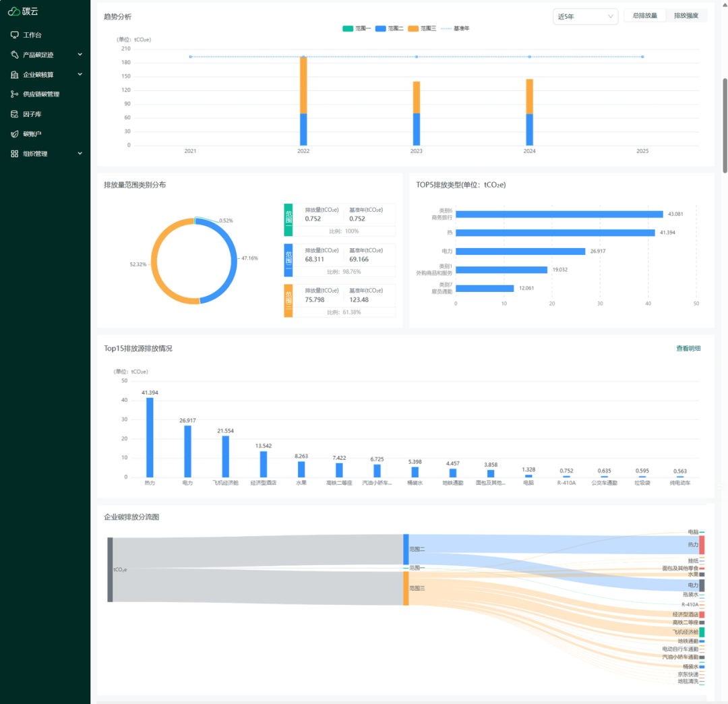Screen dimensions: 728x704
Task: Click the 组织管理 grid icon
Action: coord(15,154)
